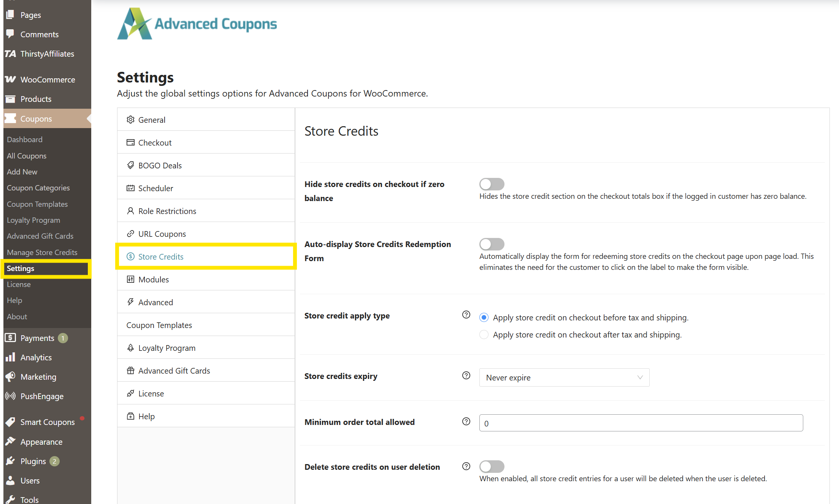Open Dashboard in Coupons submenu
The height and width of the screenshot is (504, 839).
coord(25,139)
